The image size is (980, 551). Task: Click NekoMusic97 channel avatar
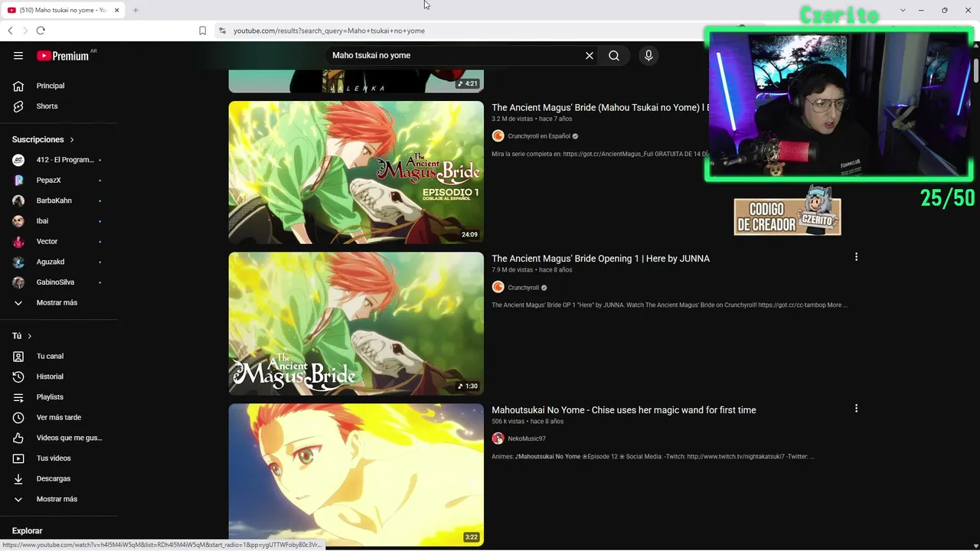tap(498, 439)
